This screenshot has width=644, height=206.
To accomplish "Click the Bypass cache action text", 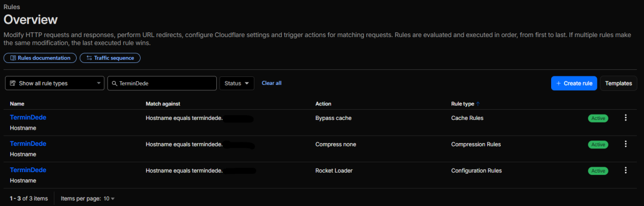I will coord(333,118).
